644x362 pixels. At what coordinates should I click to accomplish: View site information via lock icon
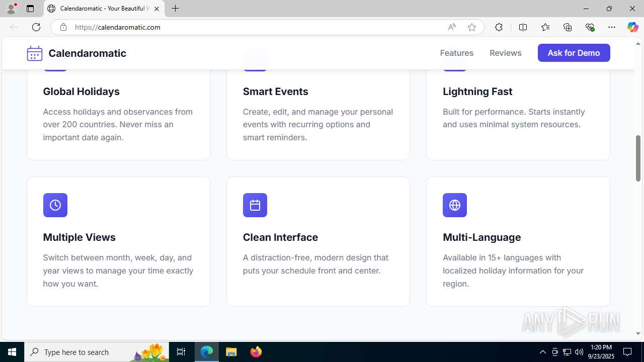coord(63,27)
